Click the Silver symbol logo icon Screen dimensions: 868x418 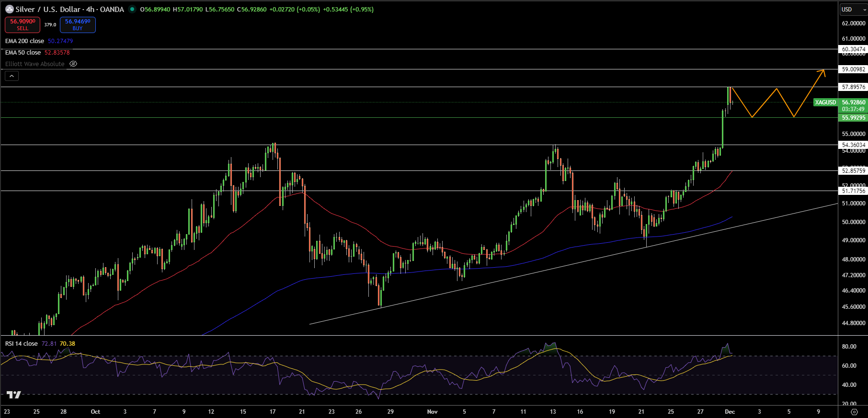point(9,9)
